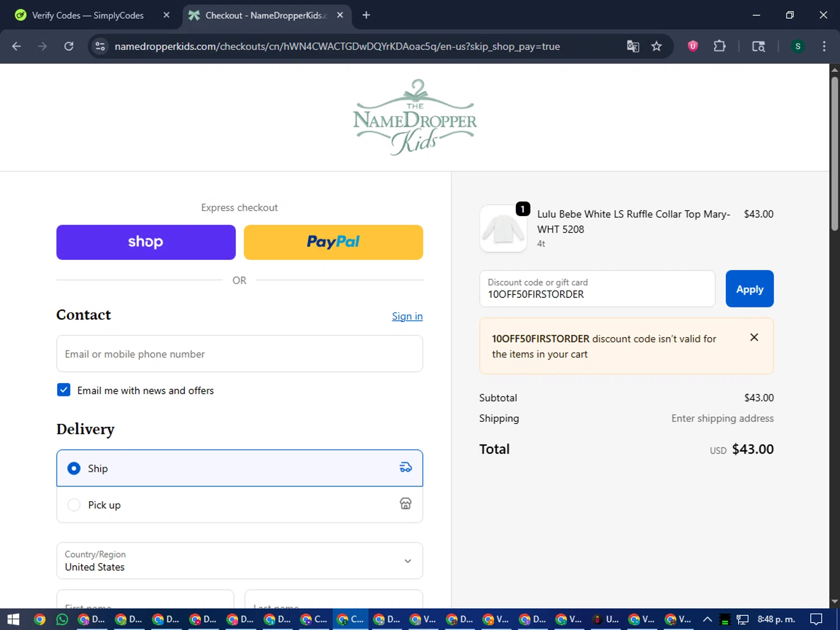The height and width of the screenshot is (630, 840).
Task: Click the Total USD $43.00 value
Action: pos(741,449)
